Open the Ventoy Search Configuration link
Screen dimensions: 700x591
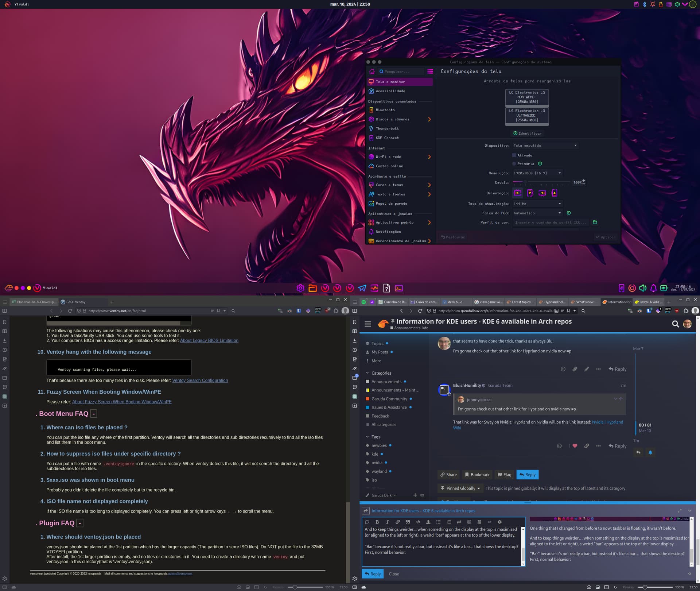[x=200, y=380]
